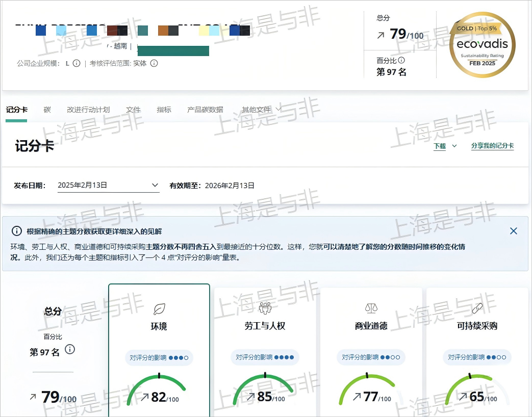Click 对评分的影响 badge on 商业道德 card

tap(371, 357)
